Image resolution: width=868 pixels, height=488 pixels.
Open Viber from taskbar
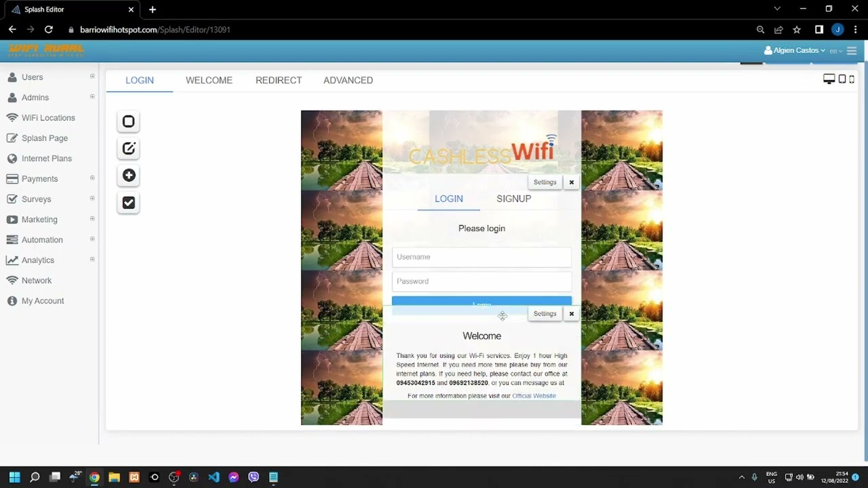click(x=254, y=477)
